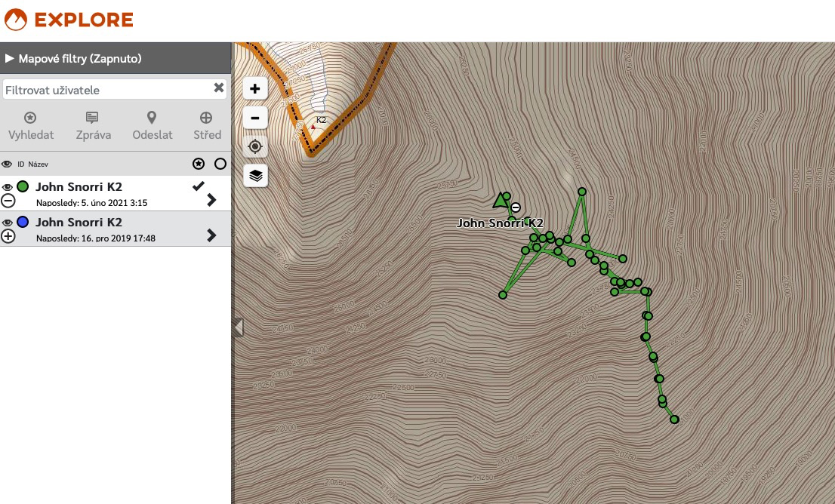Click the green triangle last-position marker
835x504 pixels.
click(500, 201)
